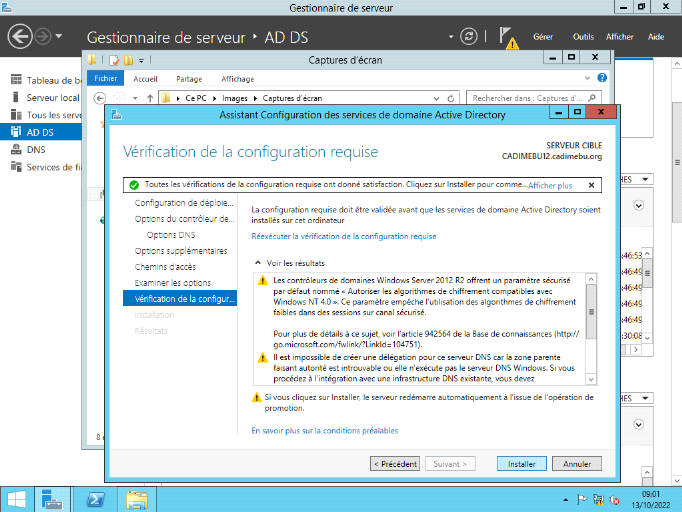This screenshot has height=512, width=682.
Task: Open the quick access toolbar customize dropdown
Action: 141,60
